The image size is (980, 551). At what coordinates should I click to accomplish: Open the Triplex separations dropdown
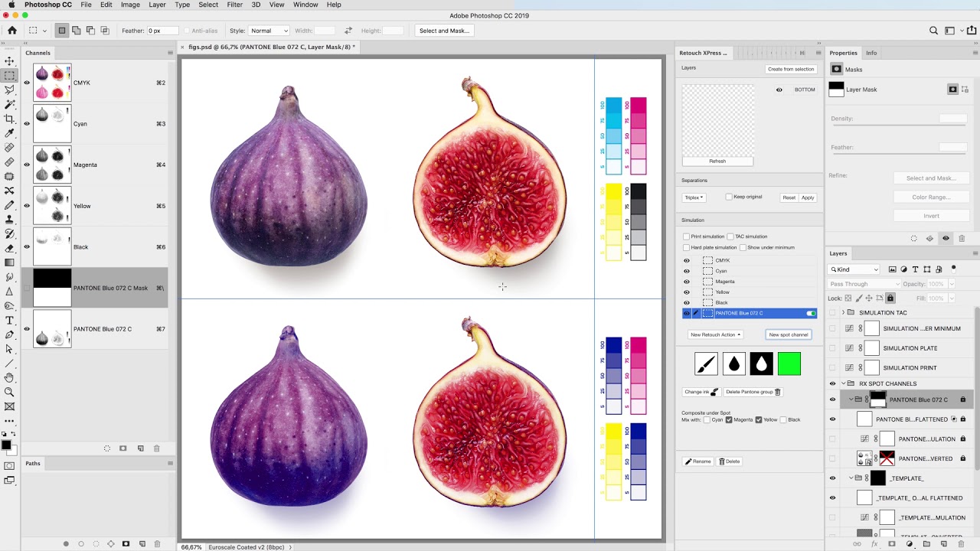point(694,197)
